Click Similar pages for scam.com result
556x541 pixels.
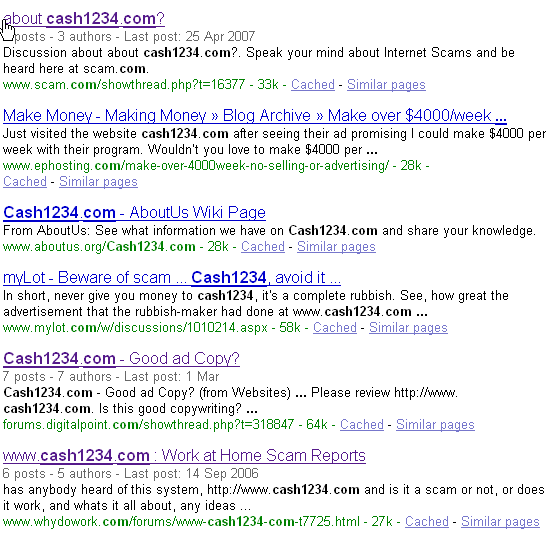pyautogui.click(x=386, y=85)
